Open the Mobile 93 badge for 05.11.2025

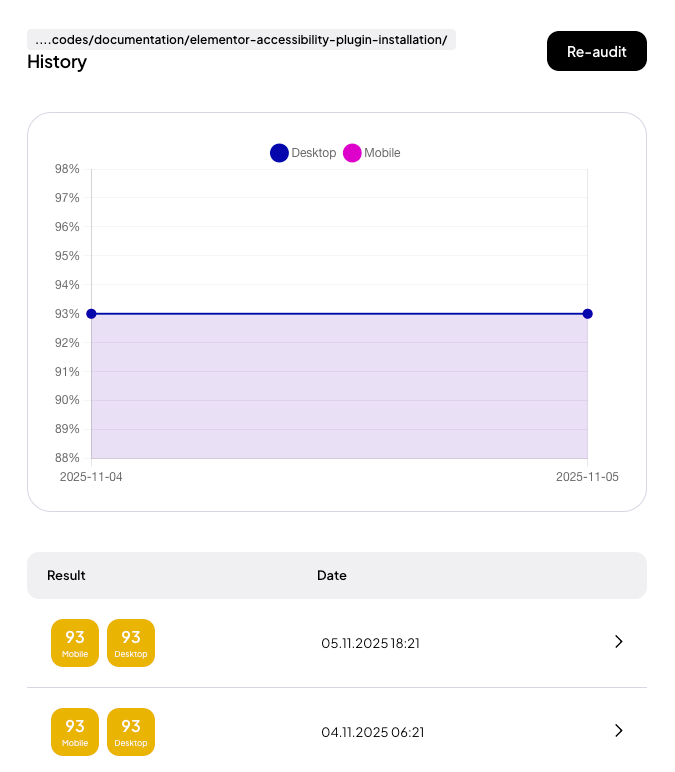click(75, 643)
